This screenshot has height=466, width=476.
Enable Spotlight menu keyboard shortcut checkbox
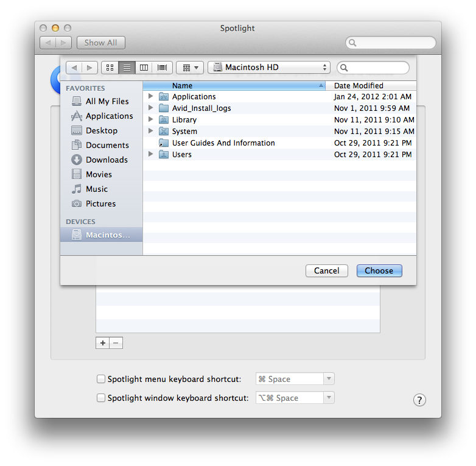coord(101,379)
